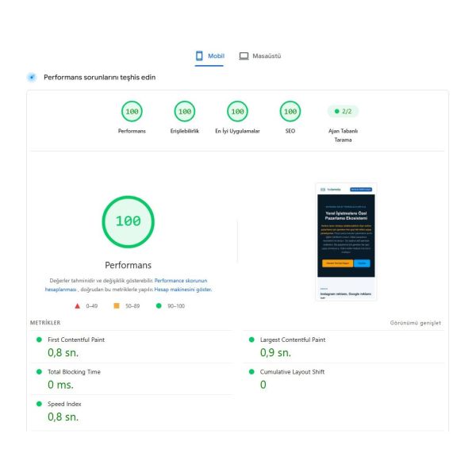476x476 pixels.
Task: Open the Hesap makinesini göster link
Action: (182, 290)
